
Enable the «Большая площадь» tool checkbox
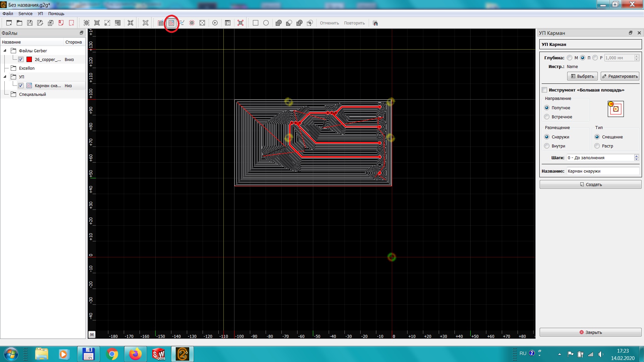[x=544, y=90]
